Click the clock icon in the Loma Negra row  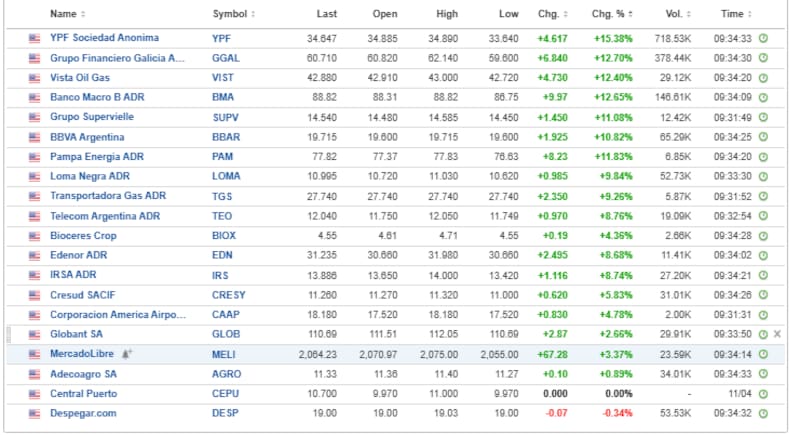[x=763, y=176]
